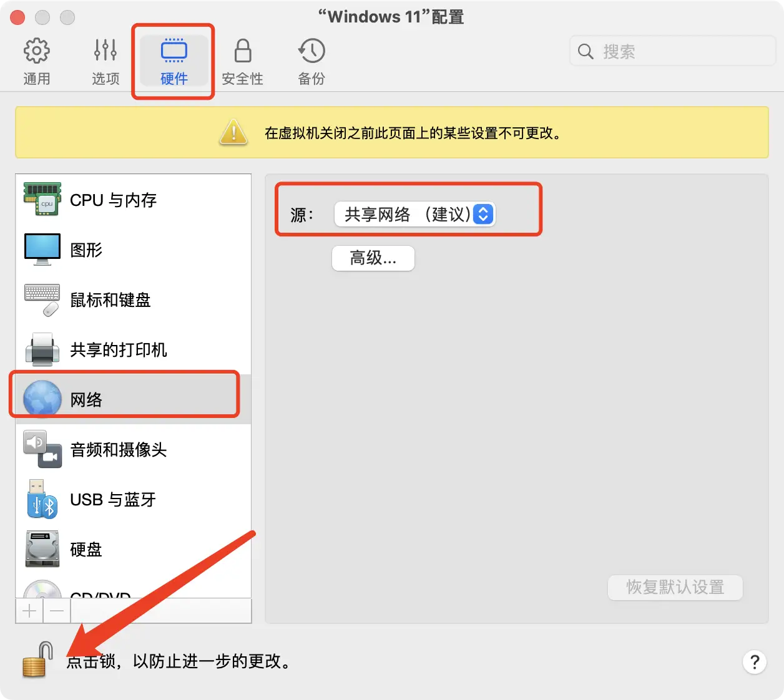The height and width of the screenshot is (700, 784).
Task: Open 鼠标和键盘 settings in sidebar
Action: coord(110,300)
